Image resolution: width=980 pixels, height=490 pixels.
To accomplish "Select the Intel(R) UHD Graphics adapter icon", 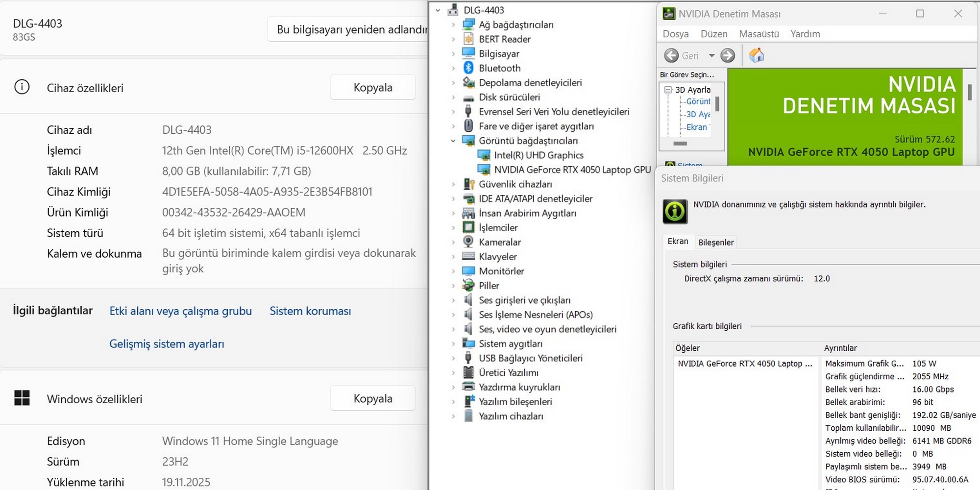I will coord(484,155).
